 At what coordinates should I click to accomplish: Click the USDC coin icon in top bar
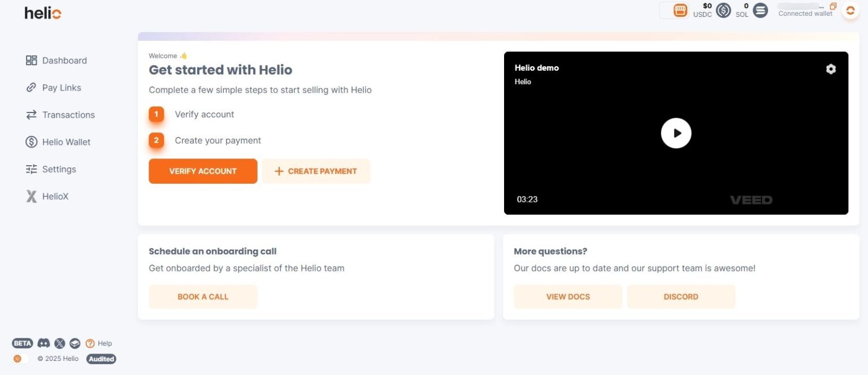click(x=723, y=10)
